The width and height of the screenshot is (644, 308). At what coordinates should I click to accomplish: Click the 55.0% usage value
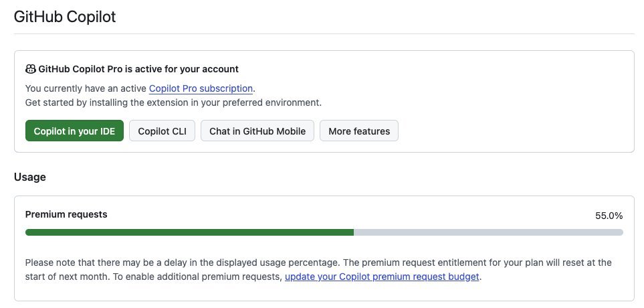point(609,216)
